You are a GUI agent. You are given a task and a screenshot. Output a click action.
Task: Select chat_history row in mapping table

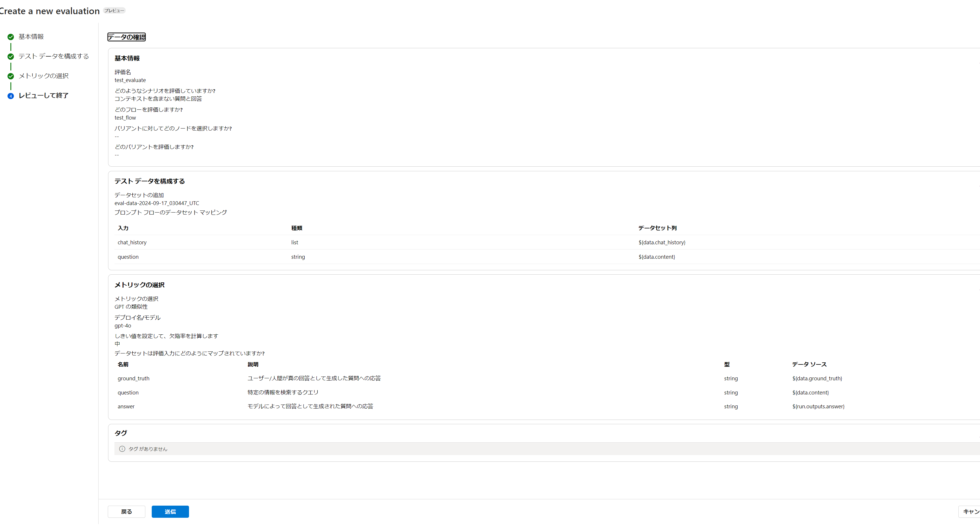(x=132, y=243)
